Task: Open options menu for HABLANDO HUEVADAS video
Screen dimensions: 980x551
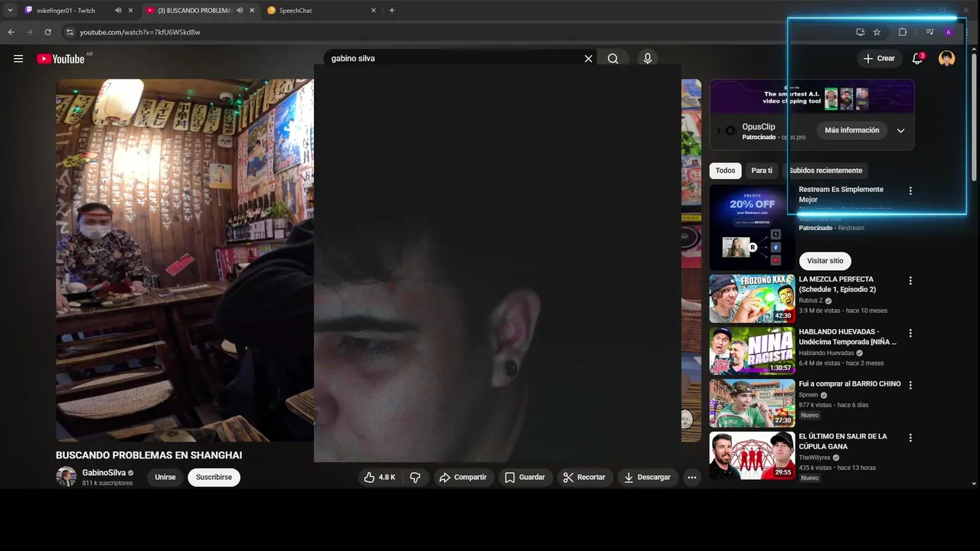Action: click(910, 333)
